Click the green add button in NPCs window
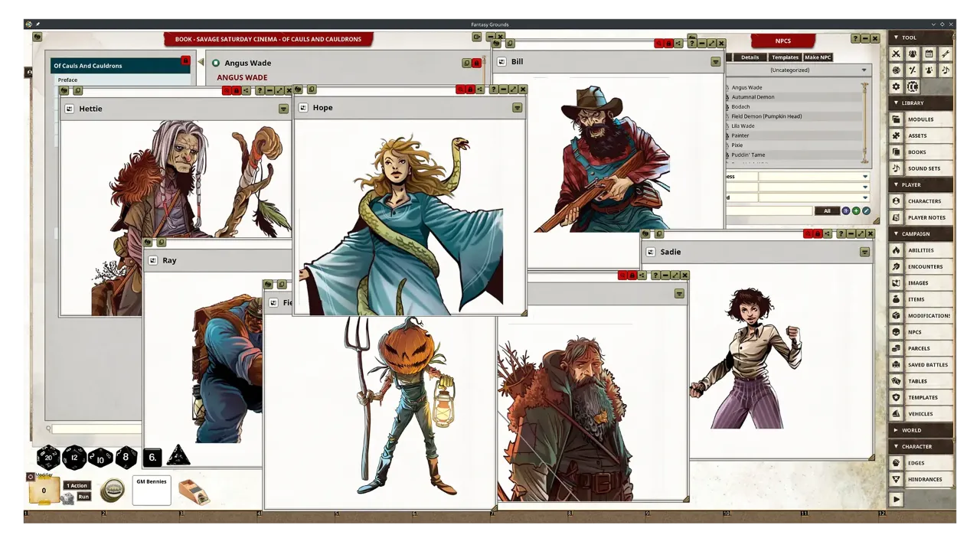The width and height of the screenshot is (980, 551). 856,211
